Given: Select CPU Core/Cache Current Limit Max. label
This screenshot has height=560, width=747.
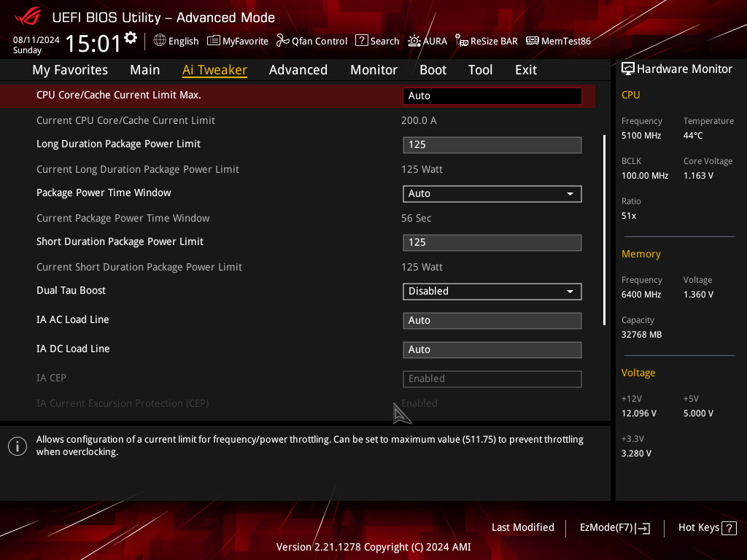Looking at the screenshot, I should [x=119, y=95].
